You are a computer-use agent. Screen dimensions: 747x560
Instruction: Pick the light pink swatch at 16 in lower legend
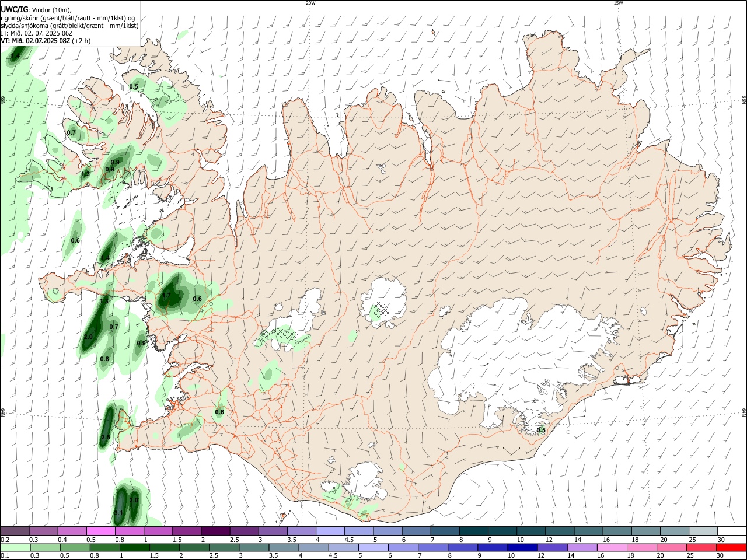[x=612, y=547]
